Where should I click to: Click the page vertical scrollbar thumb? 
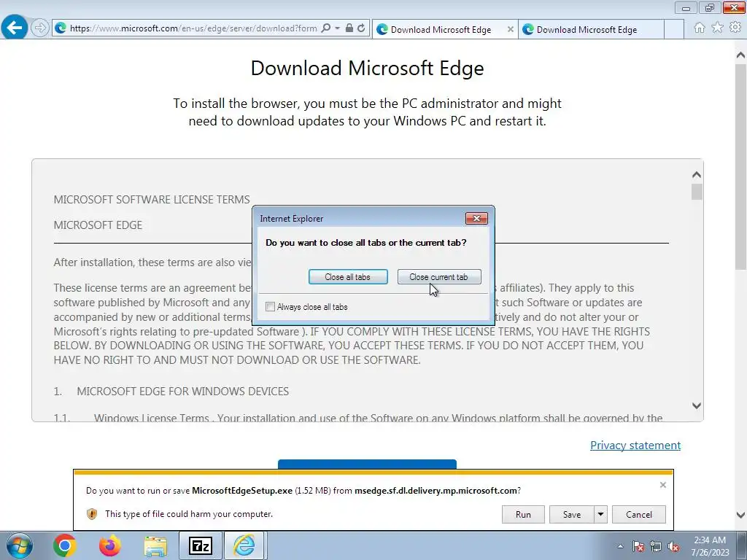point(741,167)
